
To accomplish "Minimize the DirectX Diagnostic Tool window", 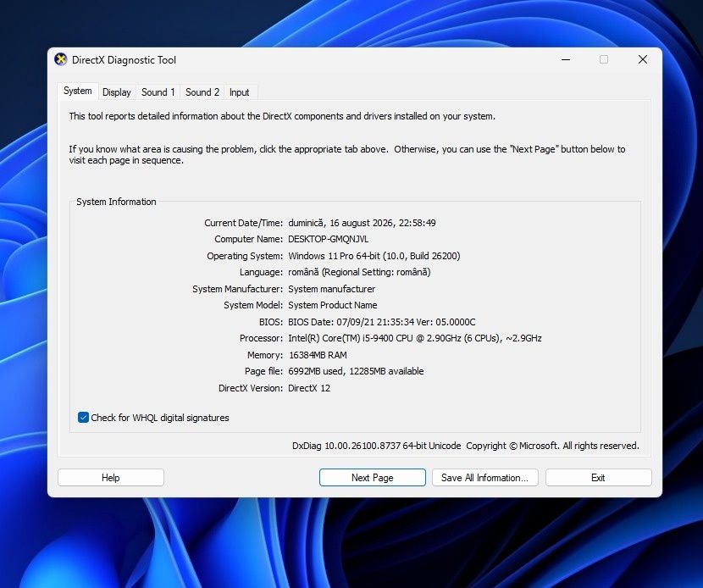I will click(566, 59).
